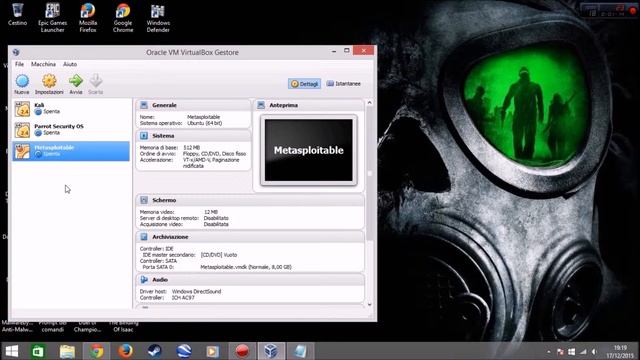Click the details pane scroll down arrow
Viewport: 640px width, 360px height.
[369, 304]
